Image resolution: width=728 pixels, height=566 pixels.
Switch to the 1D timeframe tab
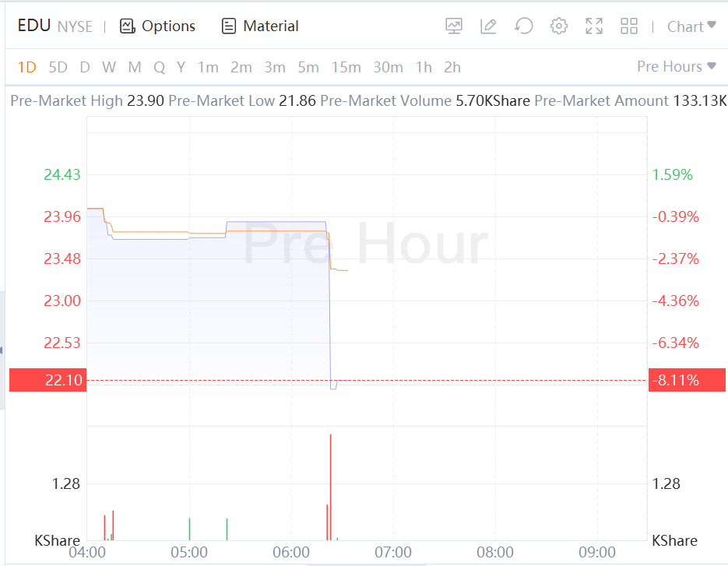pyautogui.click(x=27, y=67)
